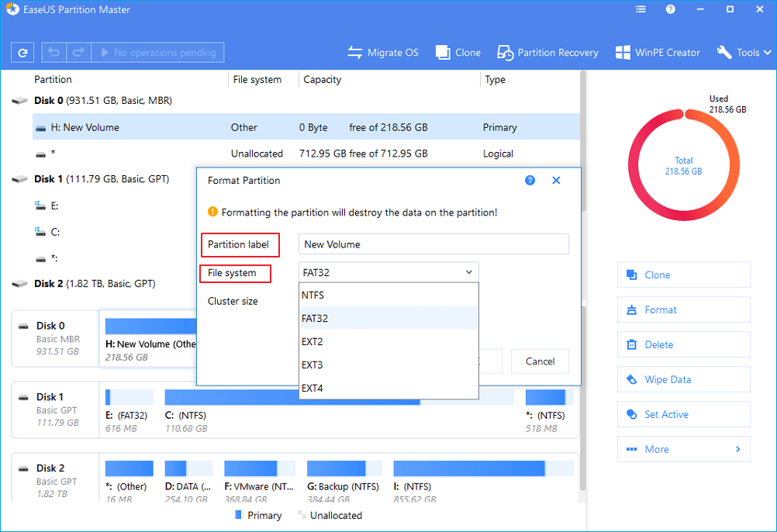Click the undo arrow icon

(54, 53)
